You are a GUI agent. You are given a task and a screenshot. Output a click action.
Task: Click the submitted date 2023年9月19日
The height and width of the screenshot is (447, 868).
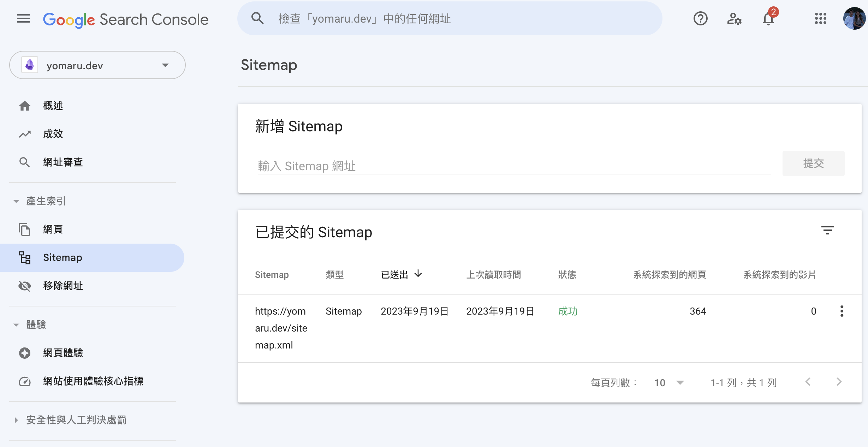click(x=415, y=311)
